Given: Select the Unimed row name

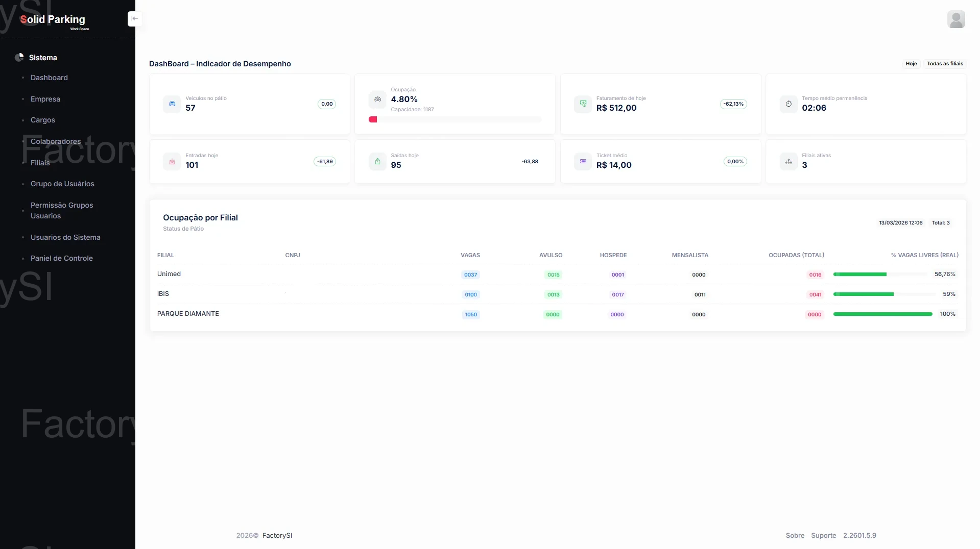Looking at the screenshot, I should pos(169,274).
